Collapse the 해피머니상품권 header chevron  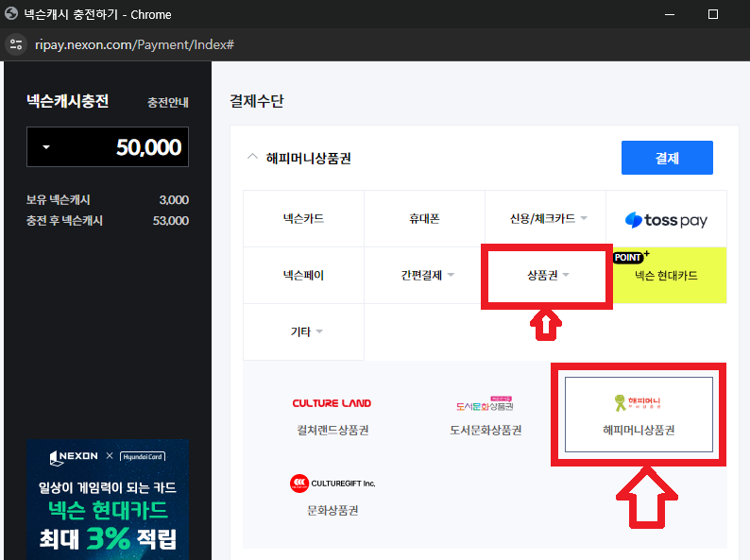[252, 157]
